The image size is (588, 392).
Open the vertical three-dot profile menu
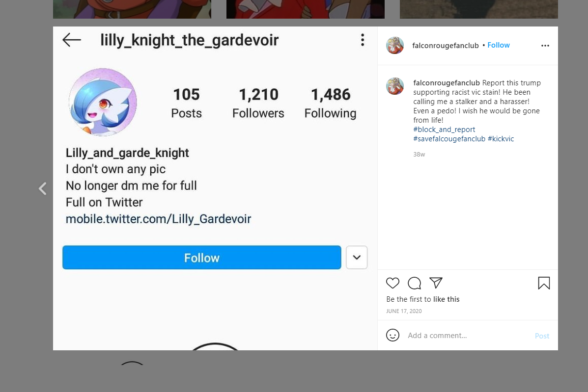pos(362,40)
